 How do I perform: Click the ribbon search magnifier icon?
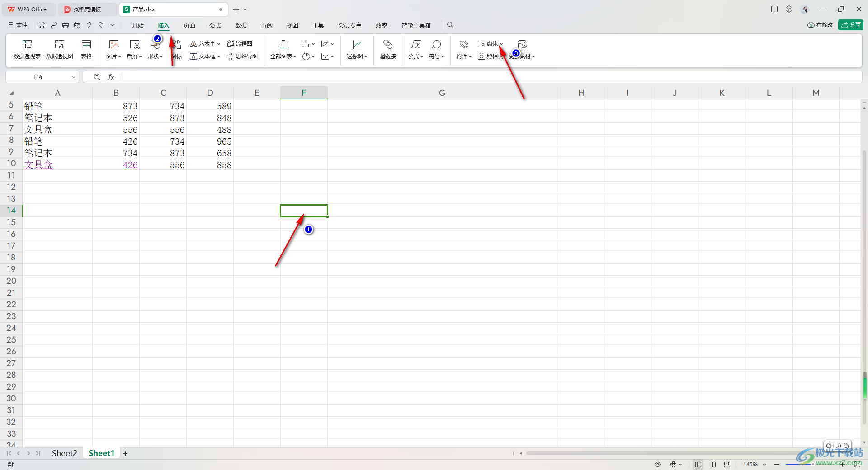pyautogui.click(x=450, y=25)
